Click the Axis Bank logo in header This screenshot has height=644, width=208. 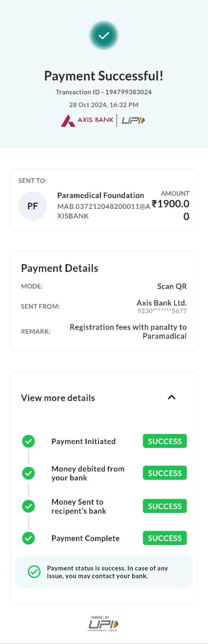(x=87, y=120)
